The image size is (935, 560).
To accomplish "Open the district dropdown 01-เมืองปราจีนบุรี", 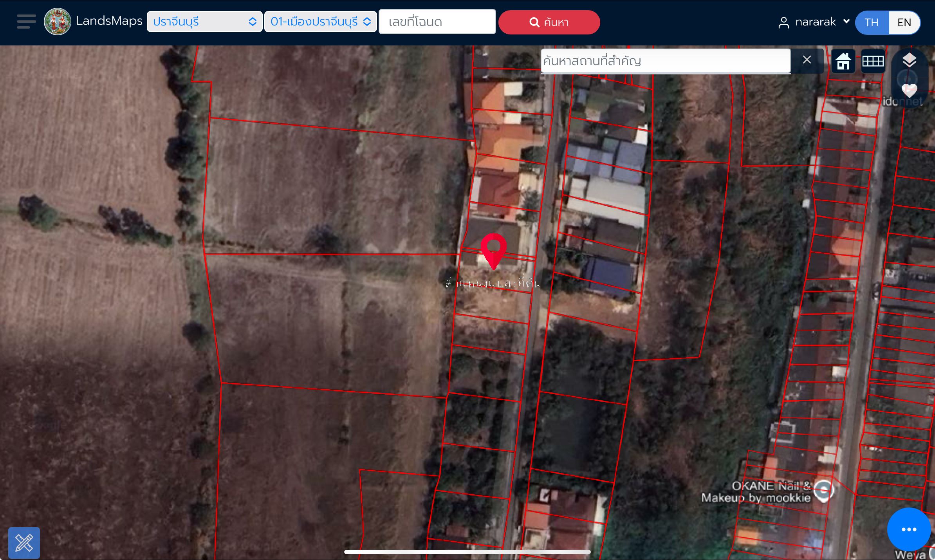I will click(x=320, y=22).
